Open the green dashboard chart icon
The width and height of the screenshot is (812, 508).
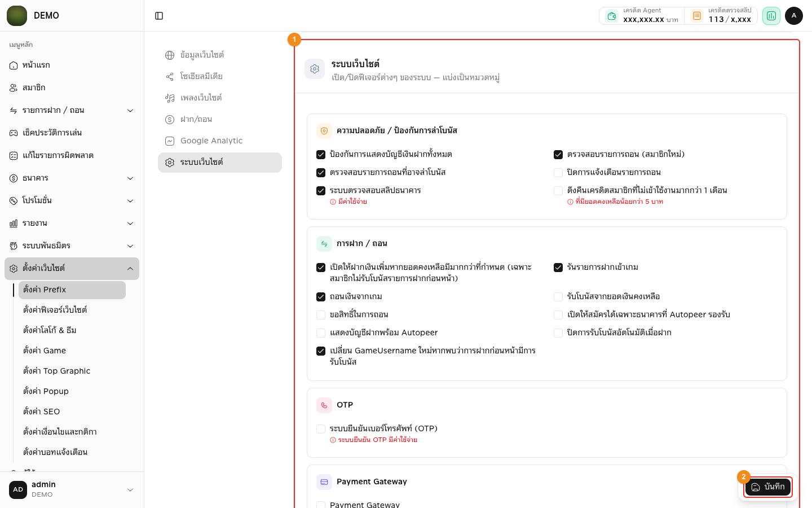pyautogui.click(x=771, y=16)
